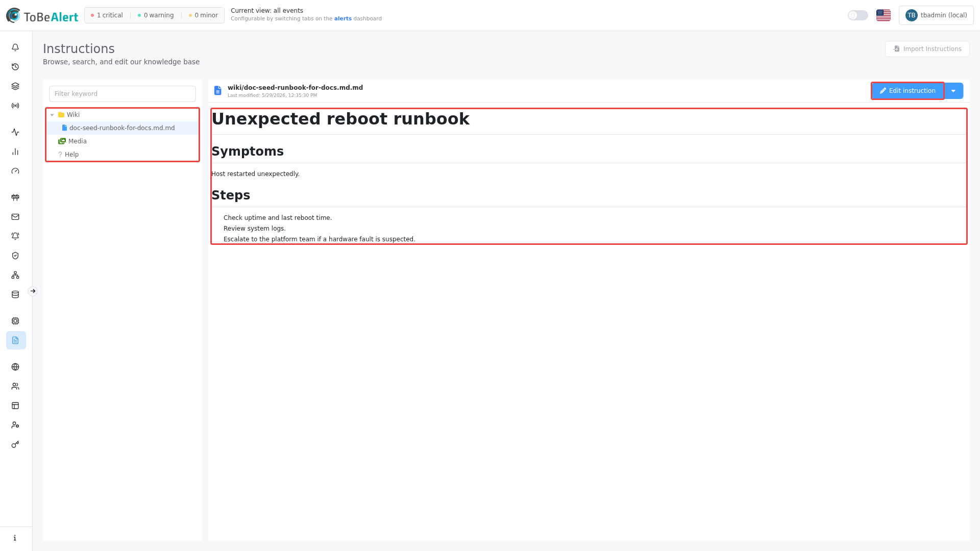Filter by the 0 minor badge
980x551 pixels.
[203, 15]
